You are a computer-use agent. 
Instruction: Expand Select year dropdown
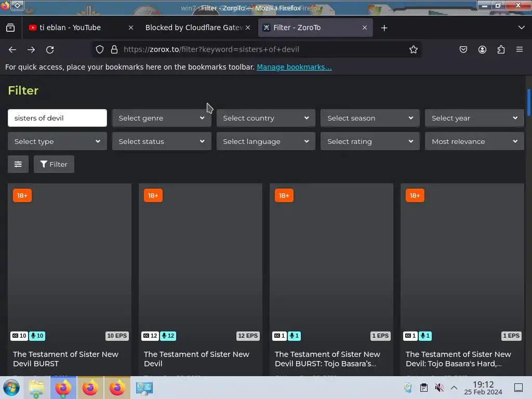pyautogui.click(x=475, y=118)
